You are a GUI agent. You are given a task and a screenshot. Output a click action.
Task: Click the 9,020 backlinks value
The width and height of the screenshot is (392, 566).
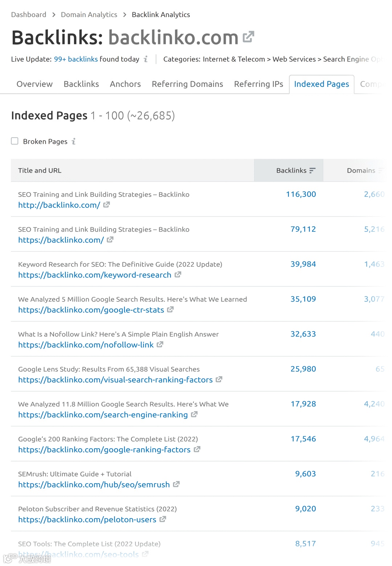pos(306,508)
